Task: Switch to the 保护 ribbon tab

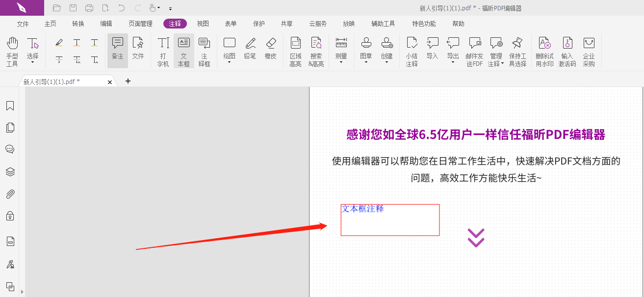Action: [258, 23]
